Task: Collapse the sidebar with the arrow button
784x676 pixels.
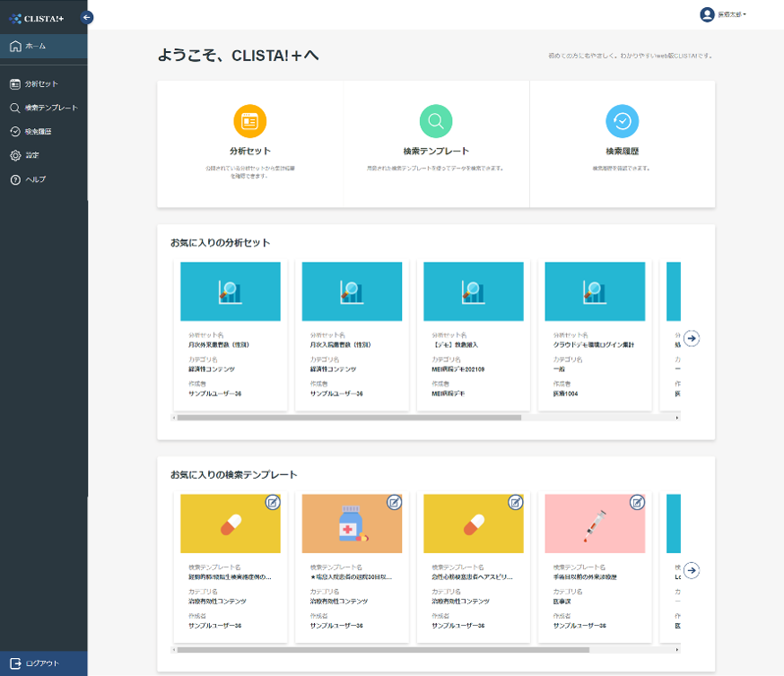Action: click(86, 18)
